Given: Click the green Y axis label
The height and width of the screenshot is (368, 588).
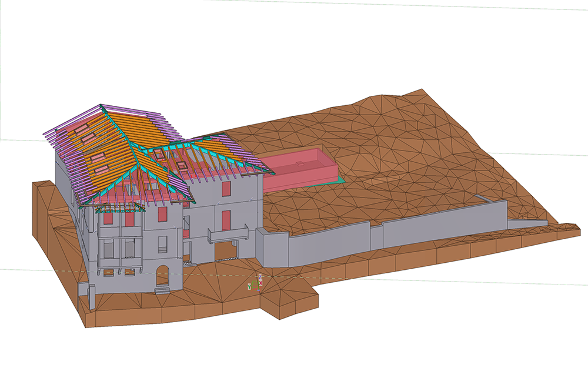Looking at the screenshot, I should point(249,287).
